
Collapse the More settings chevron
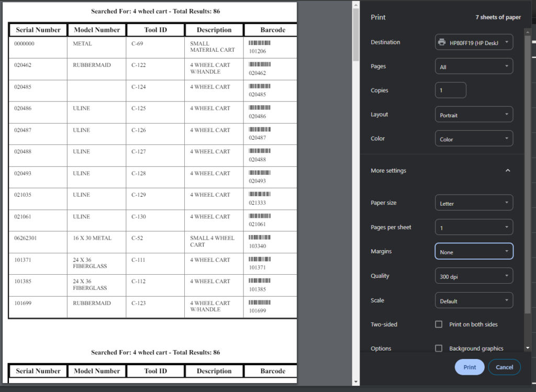click(x=507, y=171)
